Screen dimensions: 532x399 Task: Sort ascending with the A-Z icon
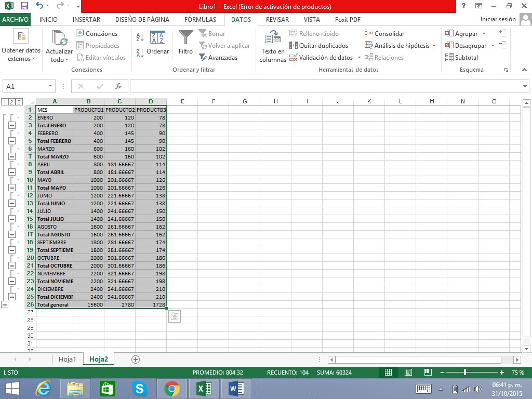(140, 37)
